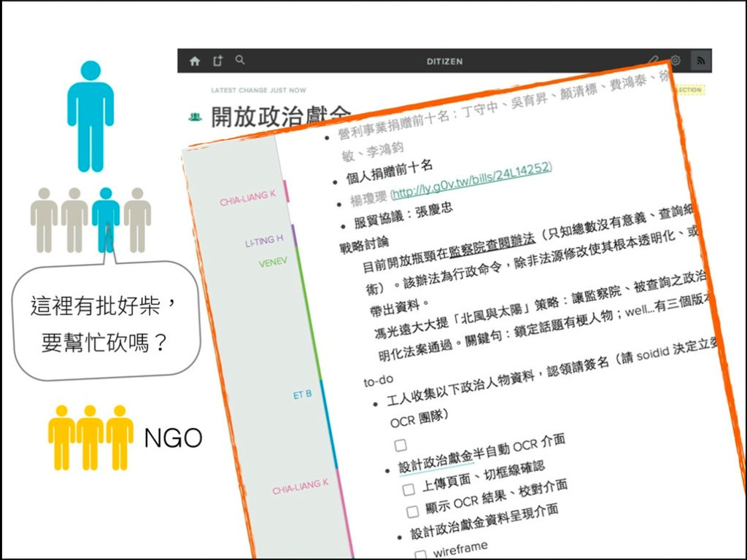The height and width of the screenshot is (560, 747).
Task: Click the 服貿協議:張慶忠 bullet
Action: point(403,216)
